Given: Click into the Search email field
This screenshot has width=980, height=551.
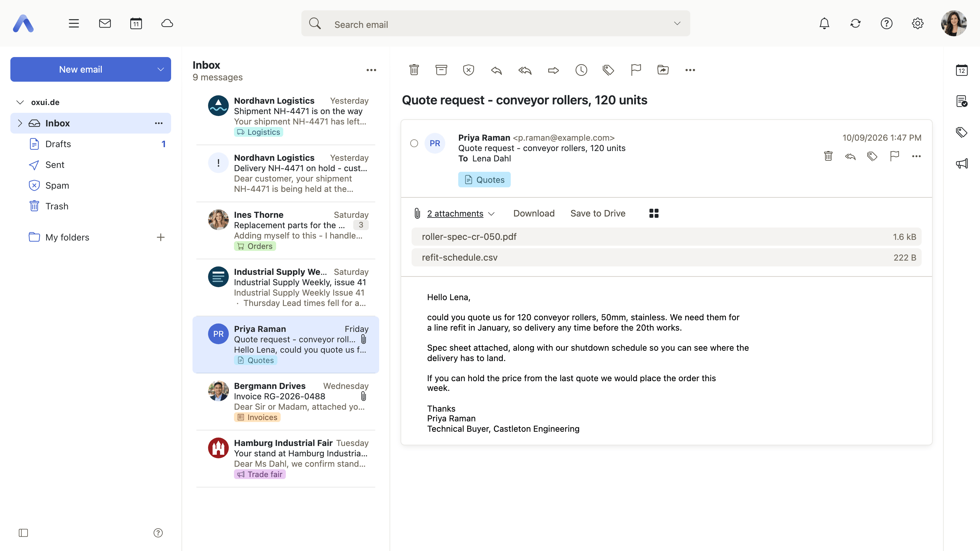Looking at the screenshot, I should pos(496,24).
